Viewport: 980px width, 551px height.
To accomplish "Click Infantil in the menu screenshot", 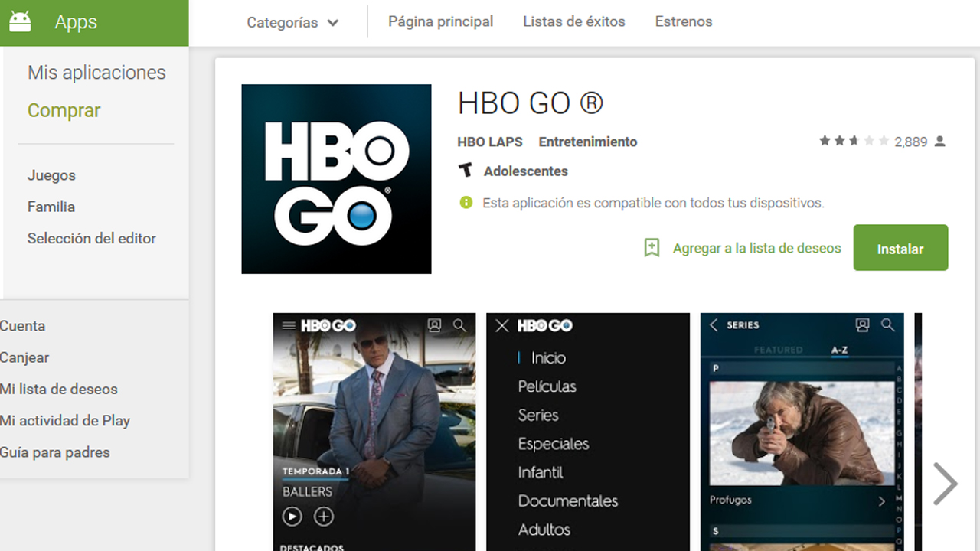I will [541, 472].
